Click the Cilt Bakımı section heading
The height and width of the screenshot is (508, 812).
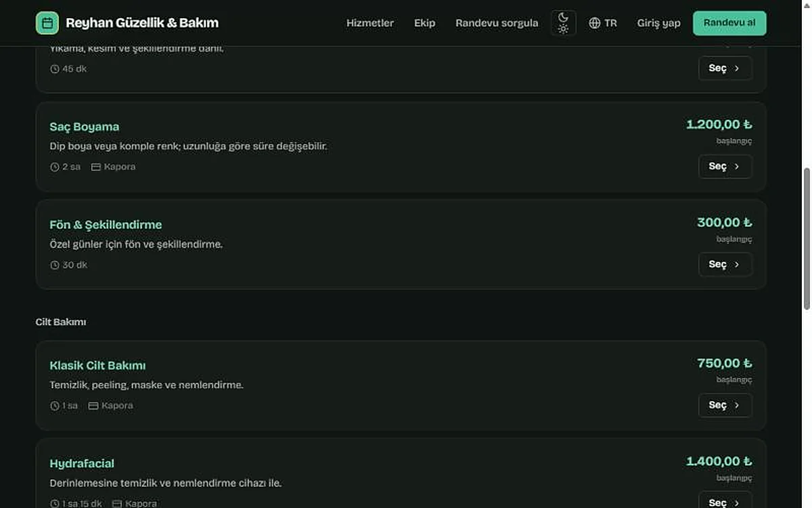[x=61, y=322]
